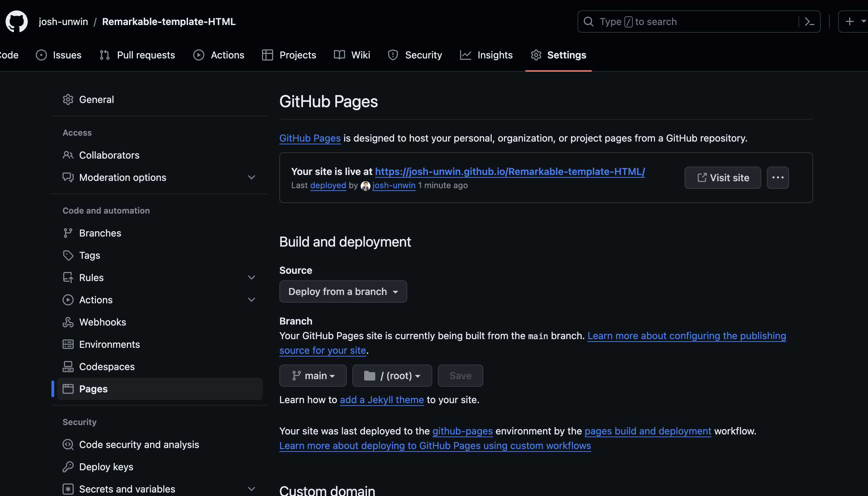This screenshot has height=496, width=868.
Task: Expand the Rules section chevron
Action: [x=252, y=278]
